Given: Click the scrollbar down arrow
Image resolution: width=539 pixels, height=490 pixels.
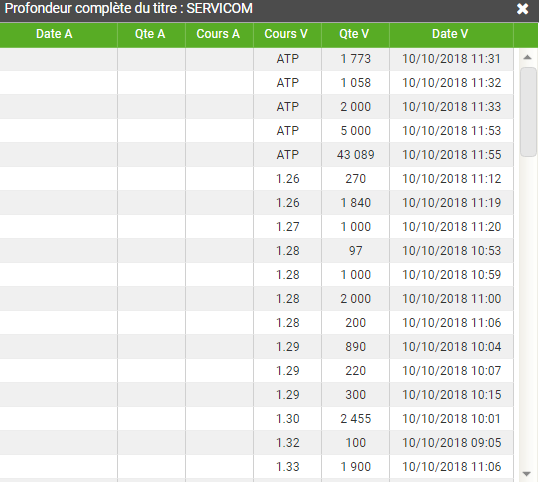Looking at the screenshot, I should (x=526, y=474).
